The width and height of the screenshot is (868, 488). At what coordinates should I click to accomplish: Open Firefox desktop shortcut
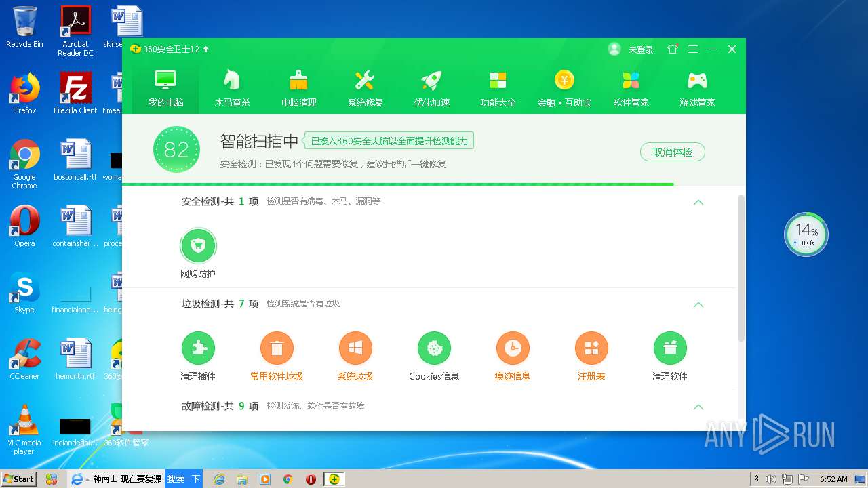pos(24,94)
